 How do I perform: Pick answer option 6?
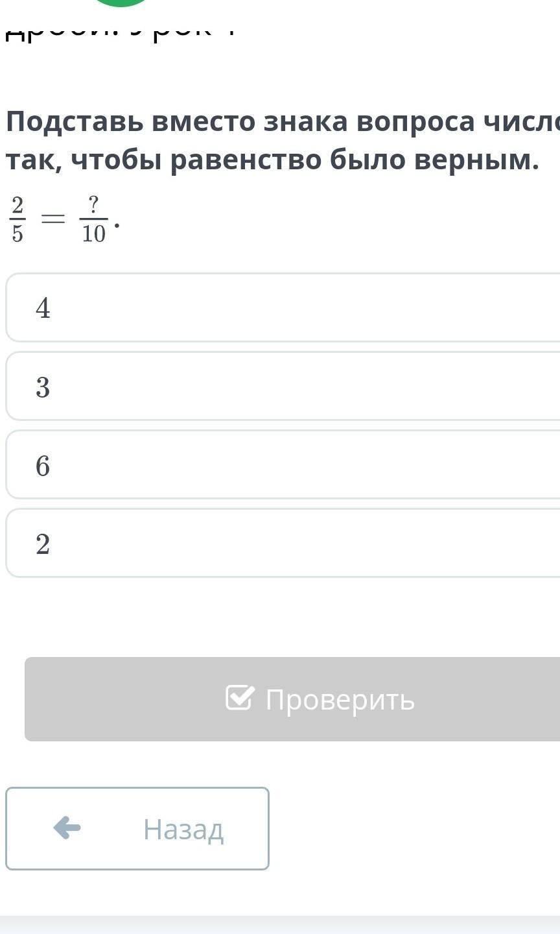pyautogui.click(x=283, y=465)
